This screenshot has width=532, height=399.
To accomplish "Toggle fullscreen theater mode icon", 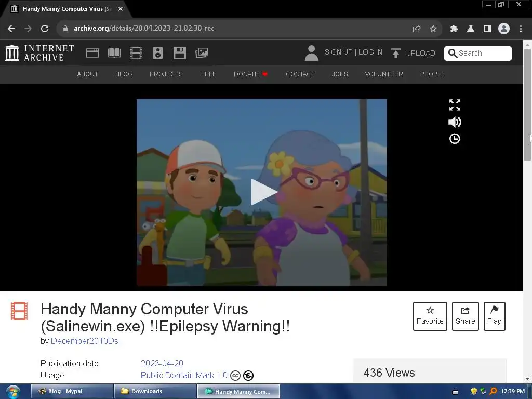I will click(455, 105).
